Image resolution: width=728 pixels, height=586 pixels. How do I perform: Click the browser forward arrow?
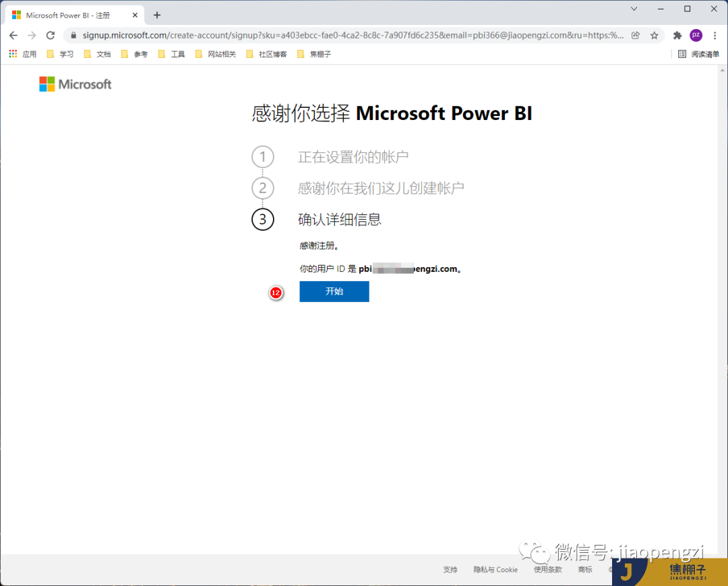point(32,35)
